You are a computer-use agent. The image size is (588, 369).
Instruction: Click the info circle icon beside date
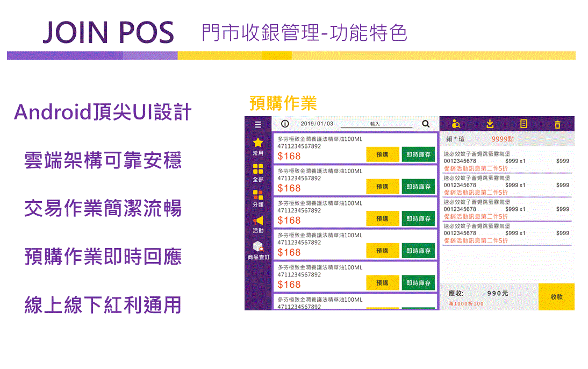pyautogui.click(x=285, y=124)
